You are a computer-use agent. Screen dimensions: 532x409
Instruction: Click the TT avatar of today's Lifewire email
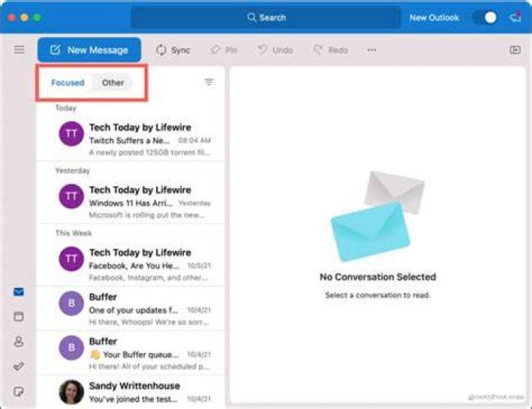tap(71, 134)
